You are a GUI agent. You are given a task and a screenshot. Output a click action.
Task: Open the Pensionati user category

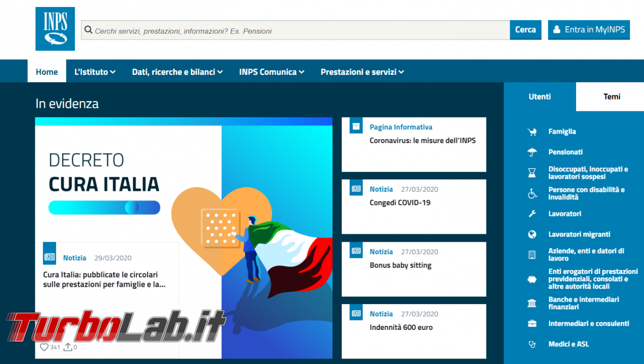click(x=566, y=152)
